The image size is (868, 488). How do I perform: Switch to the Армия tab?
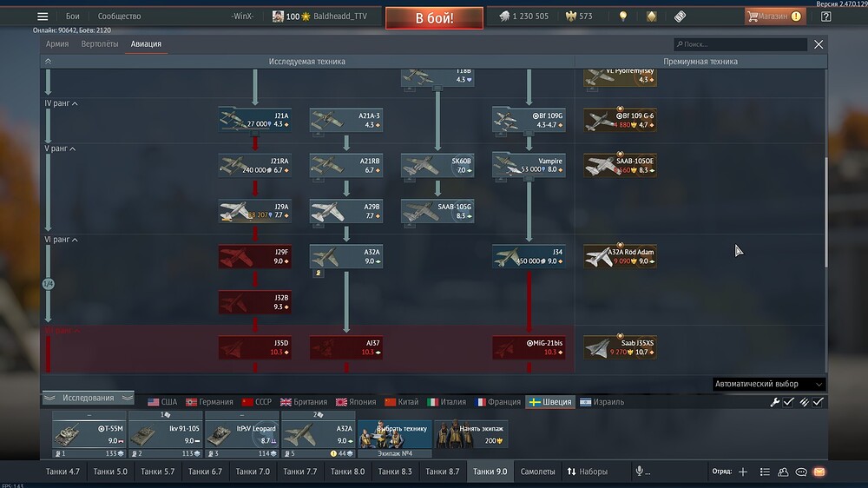pos(57,43)
